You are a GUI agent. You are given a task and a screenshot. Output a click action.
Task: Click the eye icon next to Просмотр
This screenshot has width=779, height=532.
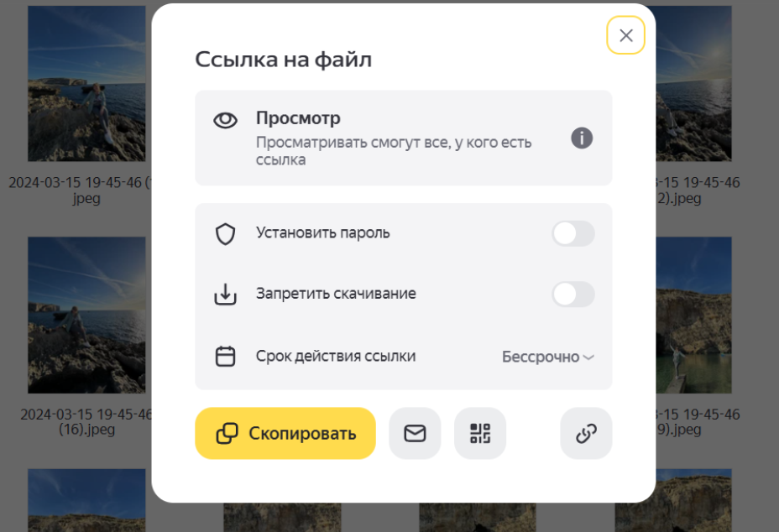tap(225, 120)
